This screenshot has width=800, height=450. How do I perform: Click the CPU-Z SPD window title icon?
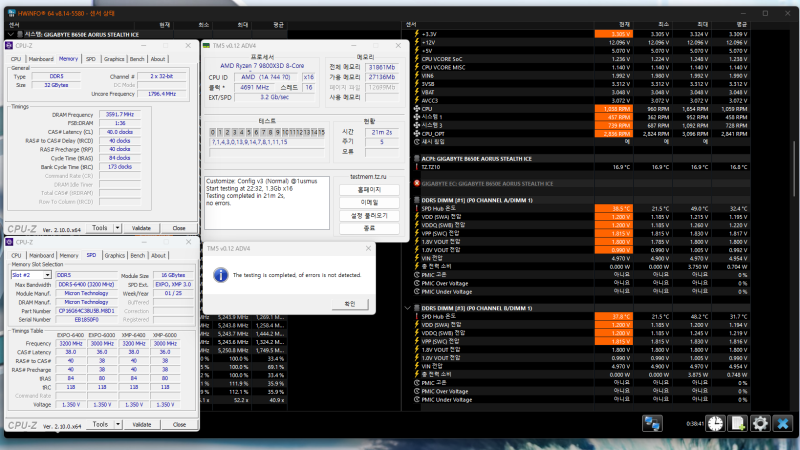[x=9, y=242]
